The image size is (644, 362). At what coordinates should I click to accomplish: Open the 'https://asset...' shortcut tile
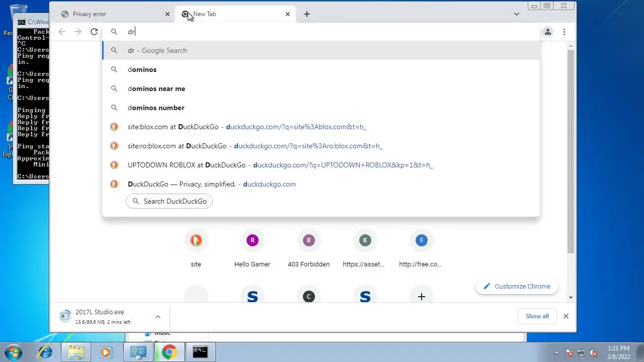pos(365,249)
